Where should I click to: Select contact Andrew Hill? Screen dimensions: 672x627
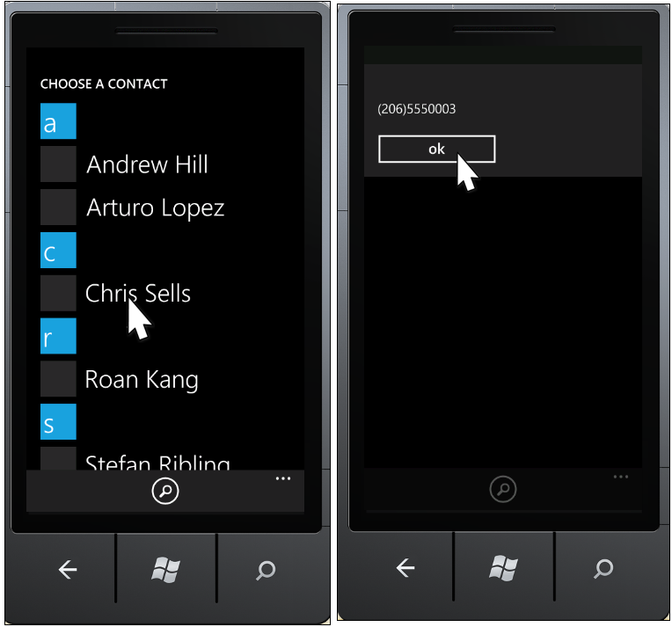(147, 164)
